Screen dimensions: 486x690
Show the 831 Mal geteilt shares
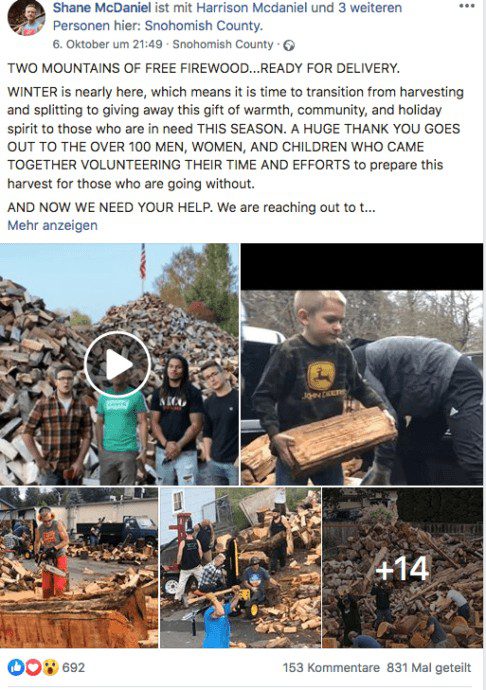[429, 668]
